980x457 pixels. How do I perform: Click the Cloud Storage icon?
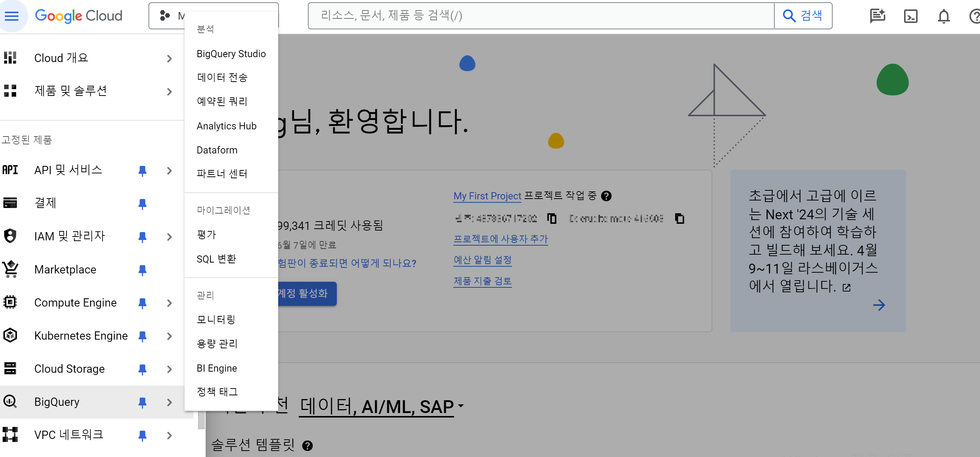[x=10, y=368]
